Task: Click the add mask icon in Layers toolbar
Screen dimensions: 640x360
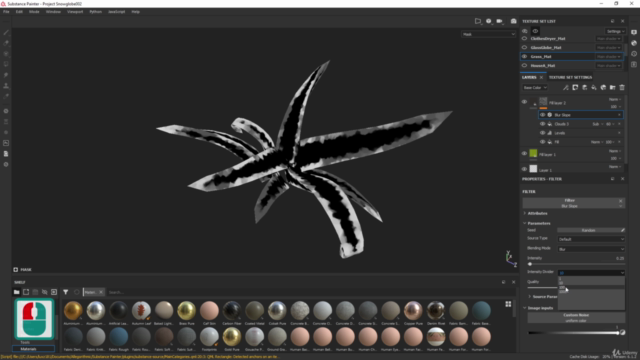Action: click(575, 87)
